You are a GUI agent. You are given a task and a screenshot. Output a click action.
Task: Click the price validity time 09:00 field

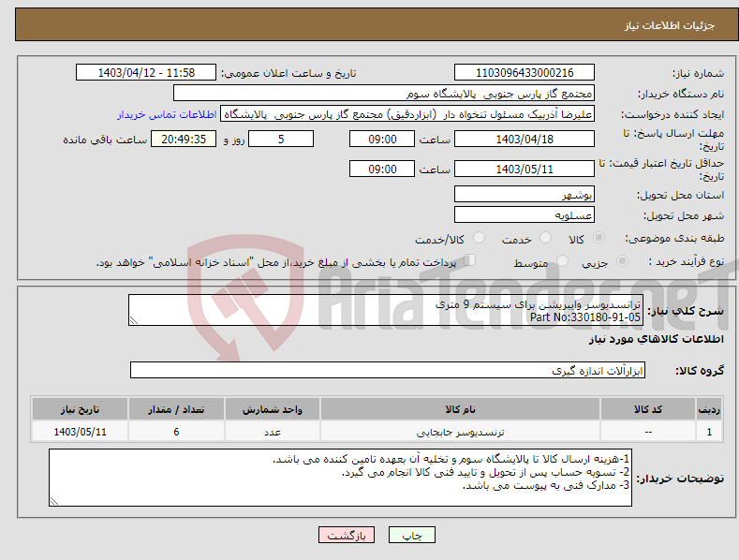382,169
